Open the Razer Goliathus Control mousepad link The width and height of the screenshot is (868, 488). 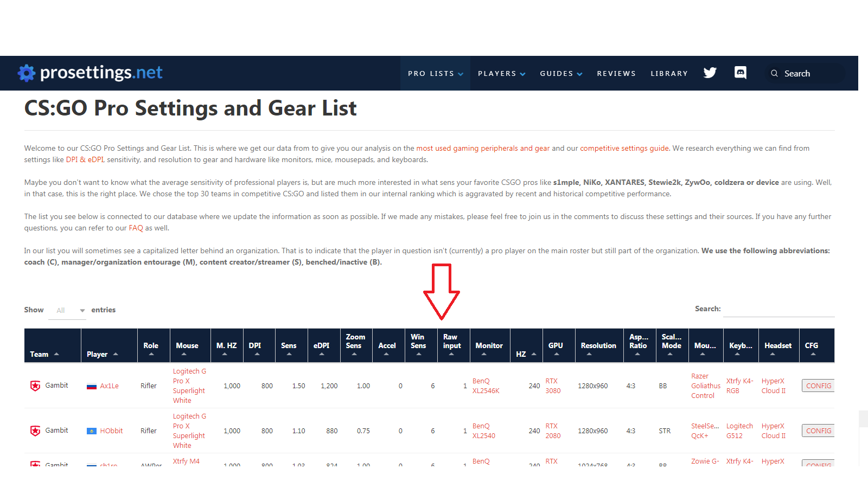click(x=706, y=386)
